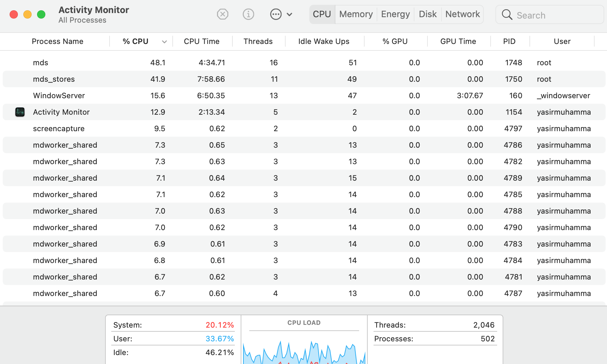
Task: Select mdworker_shared with PID 4783
Action: pyautogui.click(x=304, y=244)
